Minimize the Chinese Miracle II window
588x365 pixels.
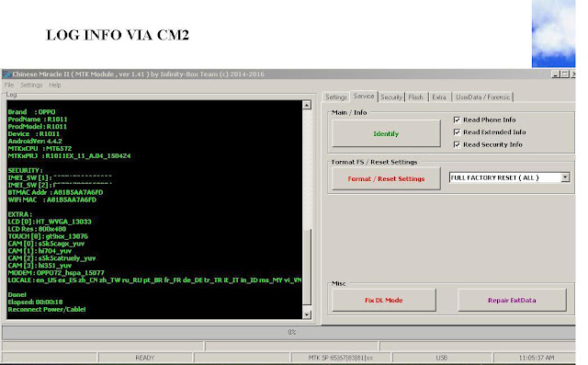[555, 74]
